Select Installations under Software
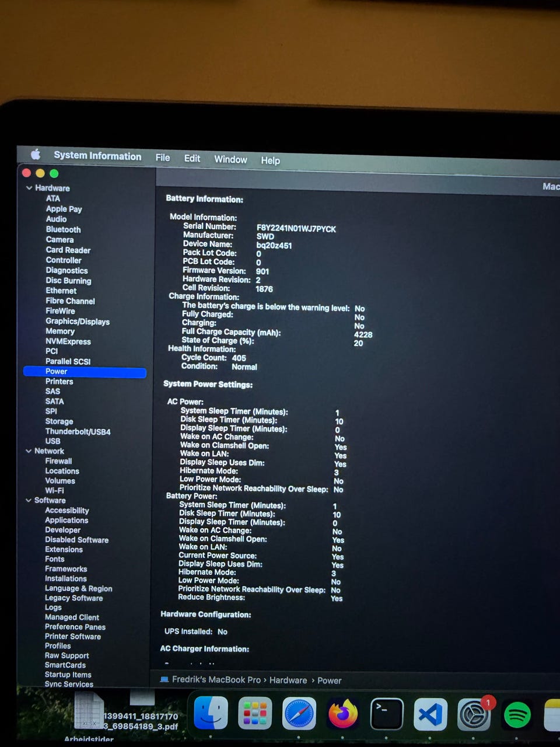 tap(66, 578)
